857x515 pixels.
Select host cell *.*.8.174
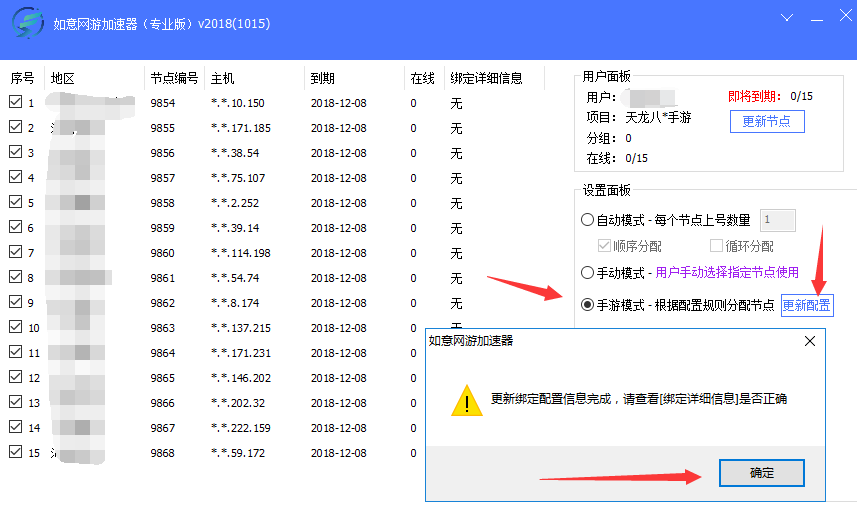pos(235,303)
